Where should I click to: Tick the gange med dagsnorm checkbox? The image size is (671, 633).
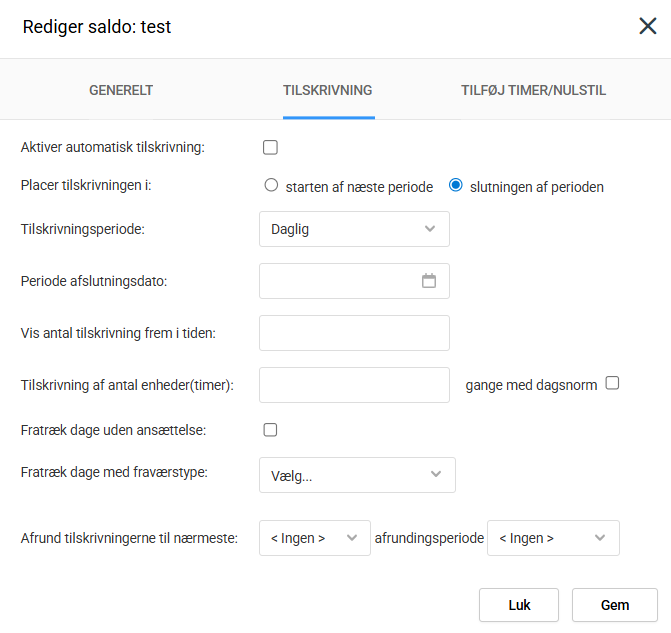pyautogui.click(x=613, y=383)
